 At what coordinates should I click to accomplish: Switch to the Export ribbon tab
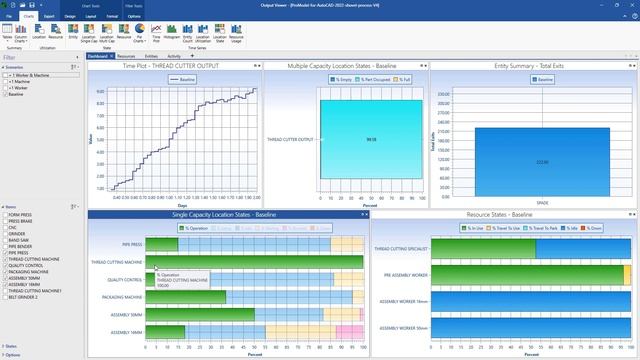49,16
